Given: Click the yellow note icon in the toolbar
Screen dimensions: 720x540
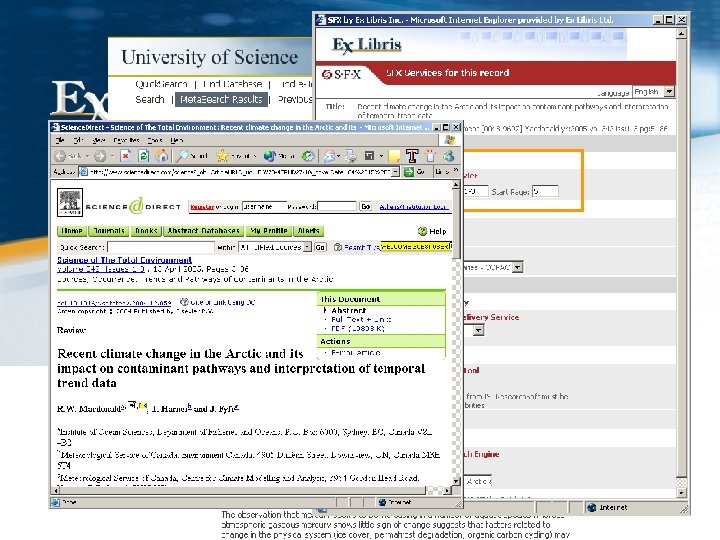Looking at the screenshot, I should tap(394, 156).
